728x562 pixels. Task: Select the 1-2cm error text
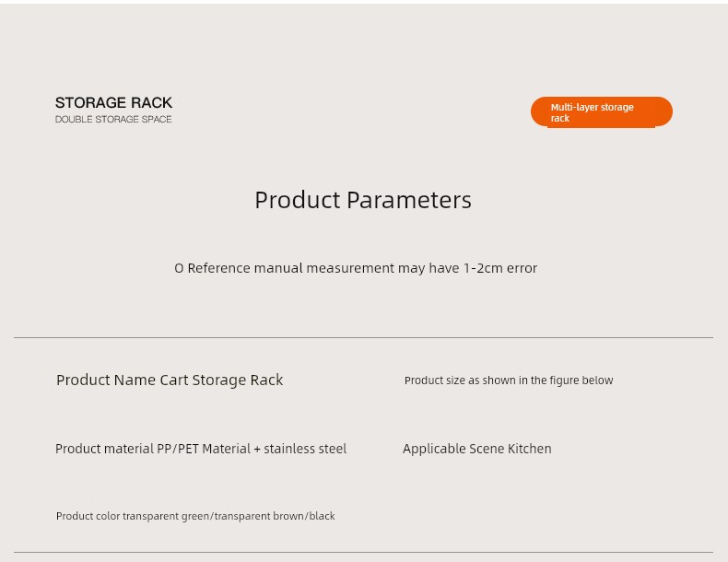[500, 268]
